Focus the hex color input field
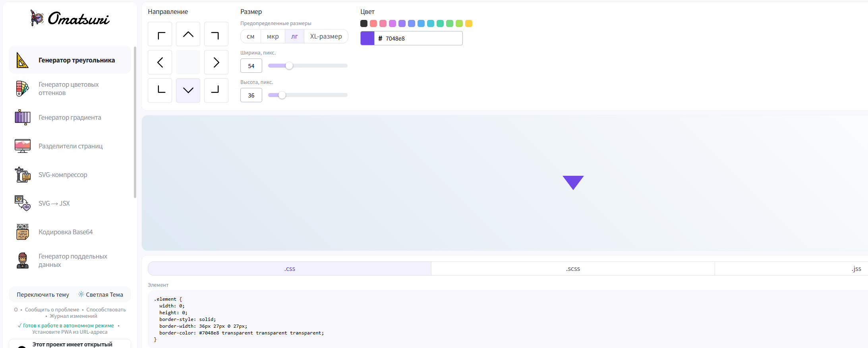Image resolution: width=868 pixels, height=348 pixels. 418,38
